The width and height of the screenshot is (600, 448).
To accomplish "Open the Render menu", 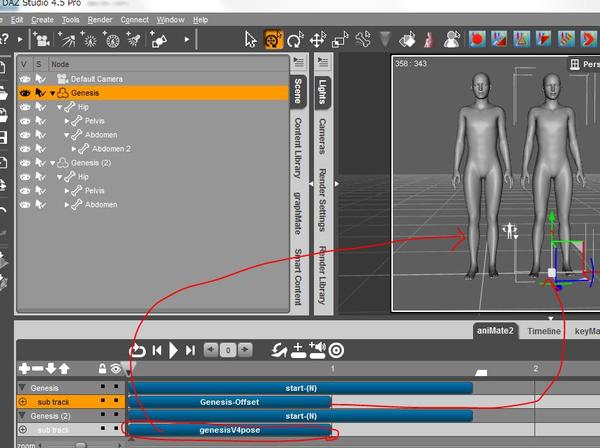I will [100, 20].
